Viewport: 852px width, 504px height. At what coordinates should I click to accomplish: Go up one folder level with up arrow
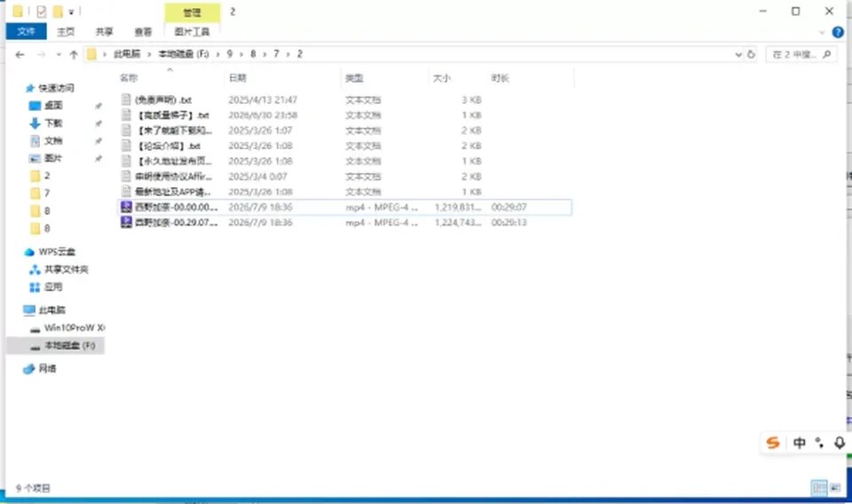[x=74, y=54]
